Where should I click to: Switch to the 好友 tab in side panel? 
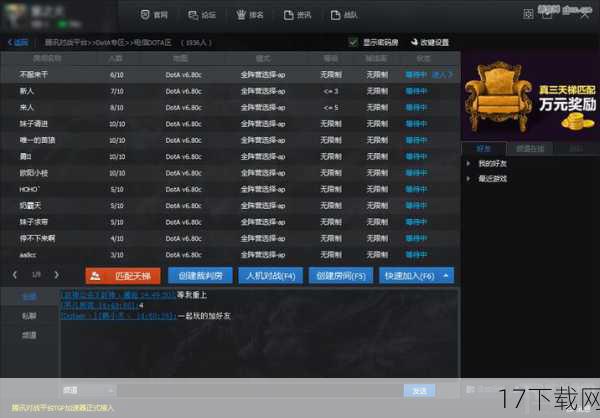pyautogui.click(x=484, y=149)
